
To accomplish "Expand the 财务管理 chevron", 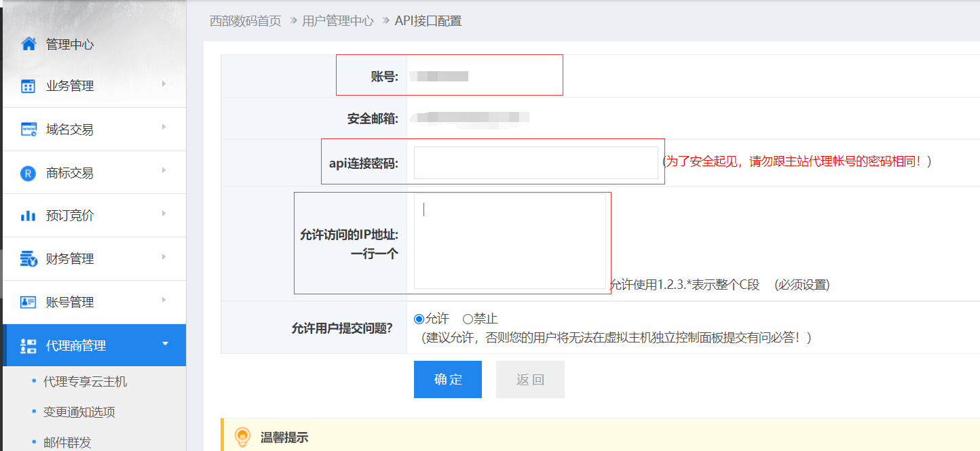I will tap(163, 258).
